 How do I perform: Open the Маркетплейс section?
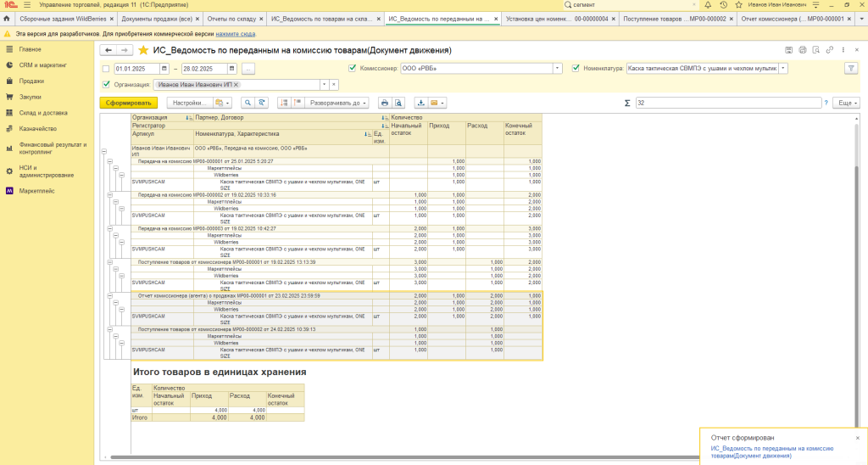click(x=36, y=191)
